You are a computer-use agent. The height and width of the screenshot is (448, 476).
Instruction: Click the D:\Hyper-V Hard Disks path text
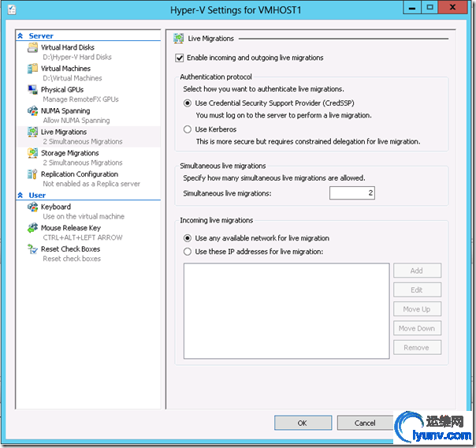[x=77, y=57]
